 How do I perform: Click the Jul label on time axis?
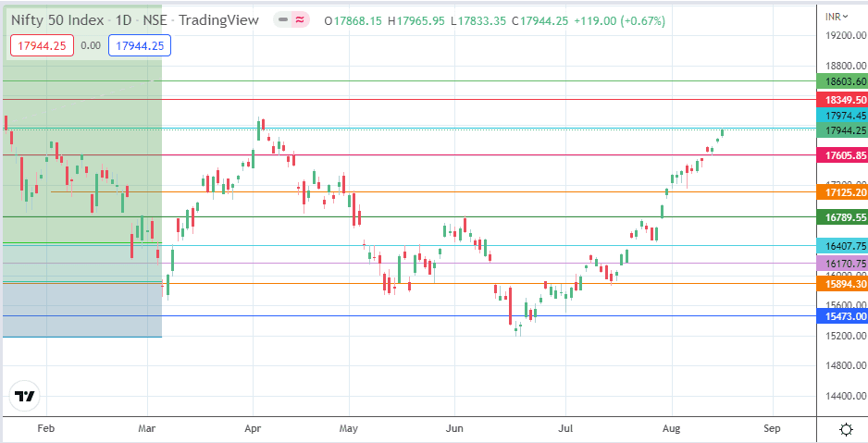click(565, 428)
